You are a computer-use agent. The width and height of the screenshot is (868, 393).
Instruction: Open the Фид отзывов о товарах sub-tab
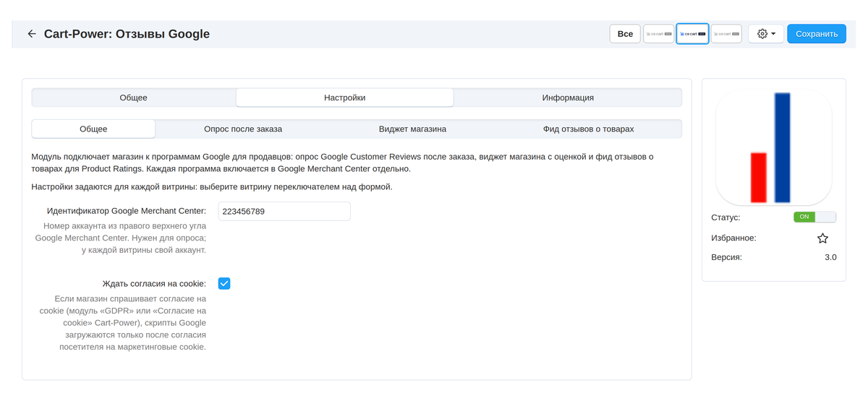[x=588, y=129]
